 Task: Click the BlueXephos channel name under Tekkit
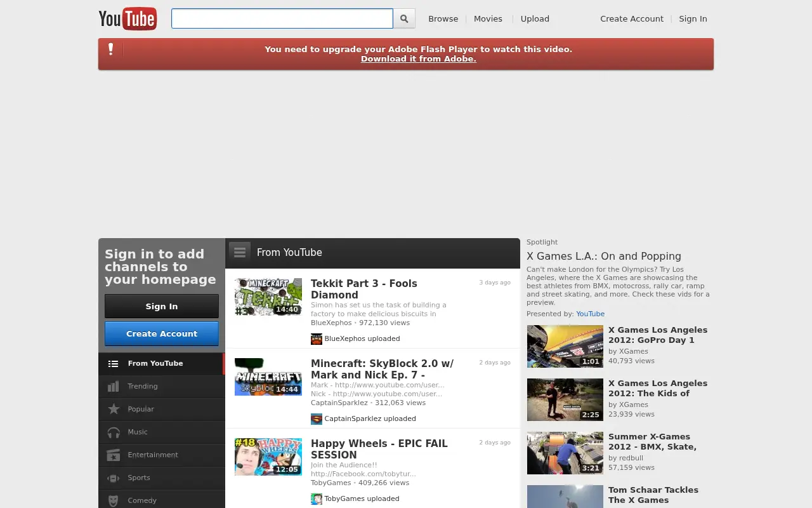[x=331, y=323]
